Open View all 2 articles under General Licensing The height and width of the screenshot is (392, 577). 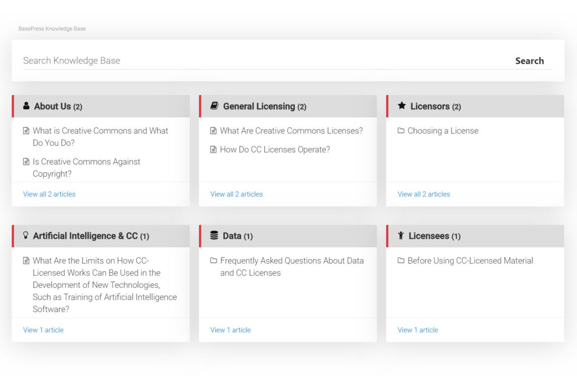[236, 194]
